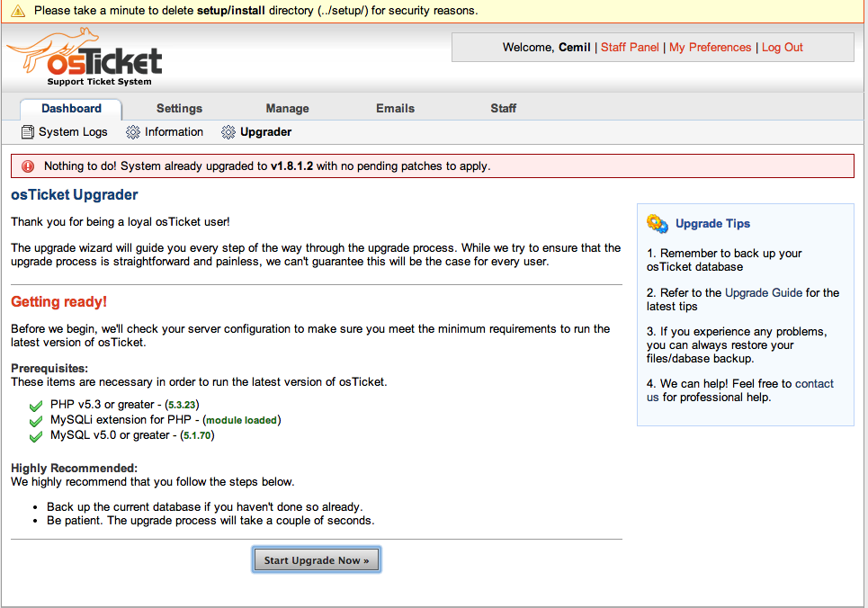
Task: Open the Information submenu item
Action: [x=165, y=132]
